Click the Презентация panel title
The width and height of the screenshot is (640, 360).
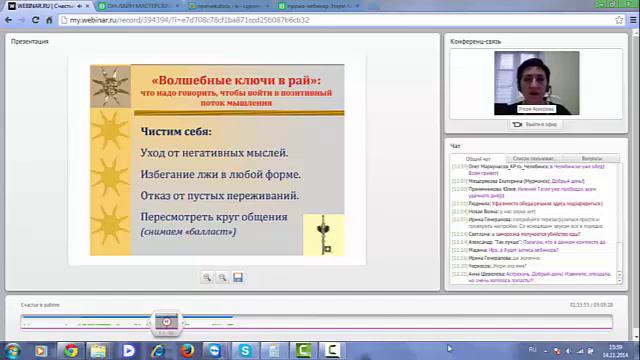(30, 42)
